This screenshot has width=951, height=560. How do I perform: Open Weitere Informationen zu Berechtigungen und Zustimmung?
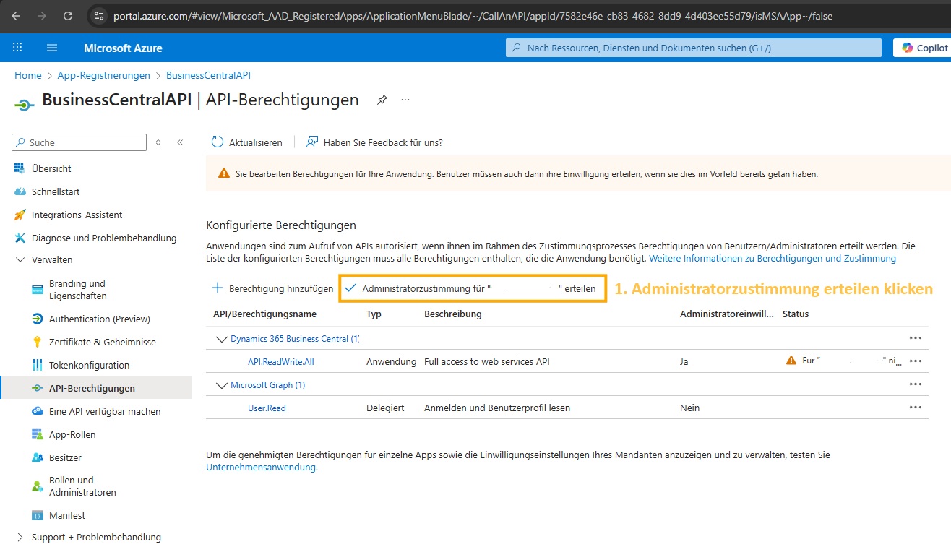[x=773, y=258]
